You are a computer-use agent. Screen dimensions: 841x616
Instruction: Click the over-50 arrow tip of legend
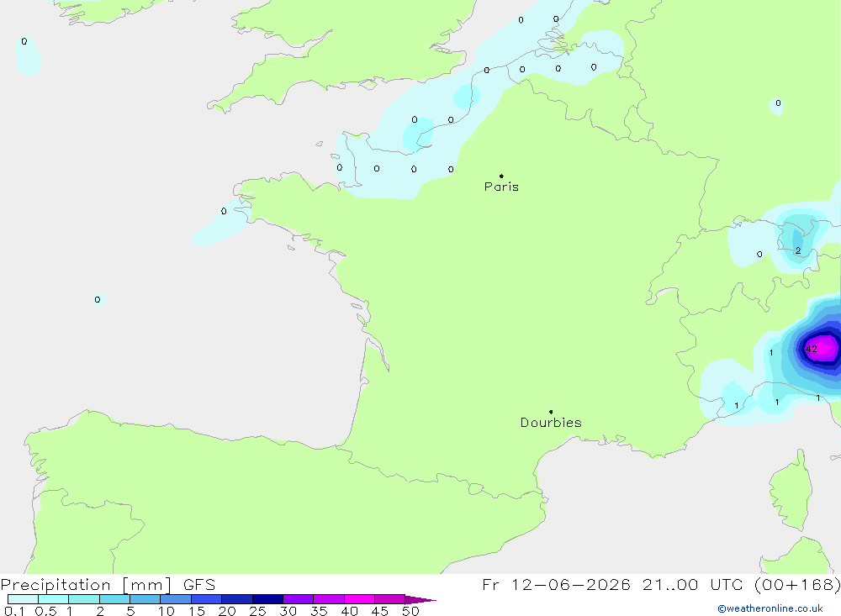(x=420, y=599)
